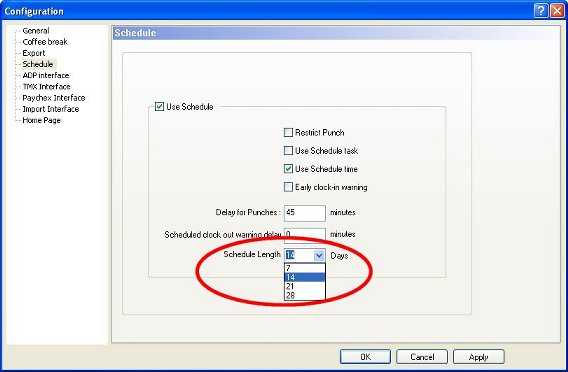Screen dimensions: 568x372
Task: Click the Cancel button
Action: pyautogui.click(x=422, y=357)
